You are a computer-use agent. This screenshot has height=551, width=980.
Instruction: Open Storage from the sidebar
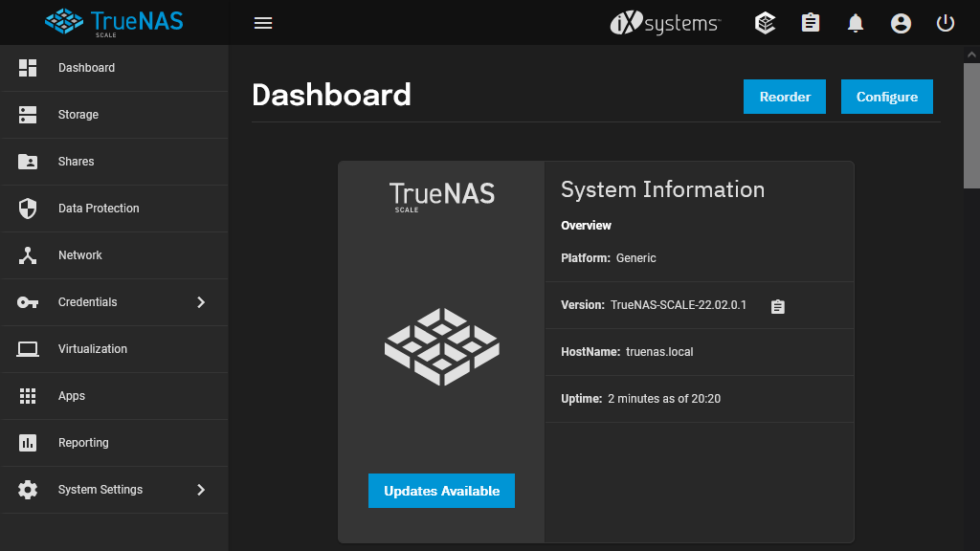click(115, 115)
